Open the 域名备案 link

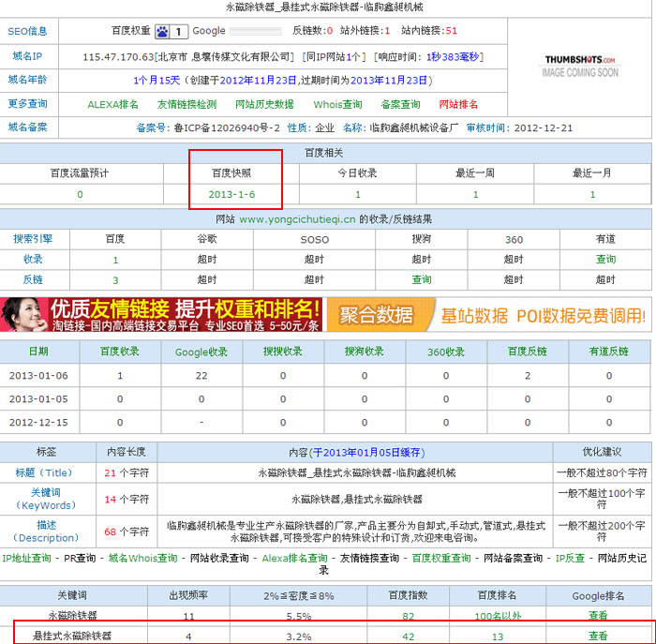[27, 127]
